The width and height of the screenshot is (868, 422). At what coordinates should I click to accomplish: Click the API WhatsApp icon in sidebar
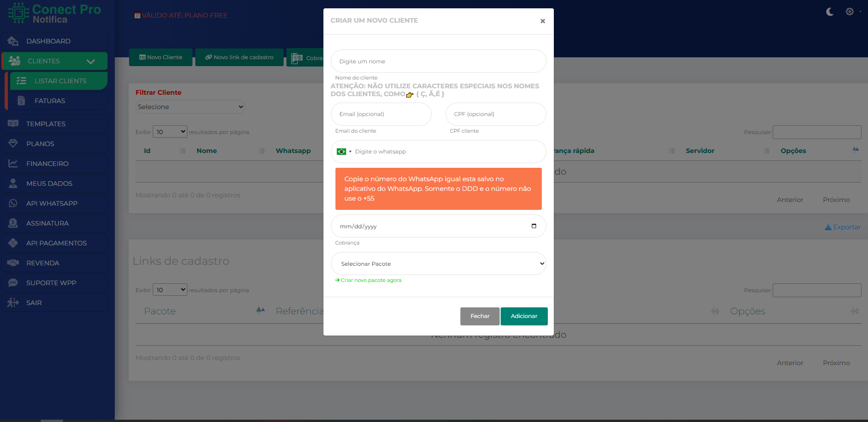[x=13, y=203]
